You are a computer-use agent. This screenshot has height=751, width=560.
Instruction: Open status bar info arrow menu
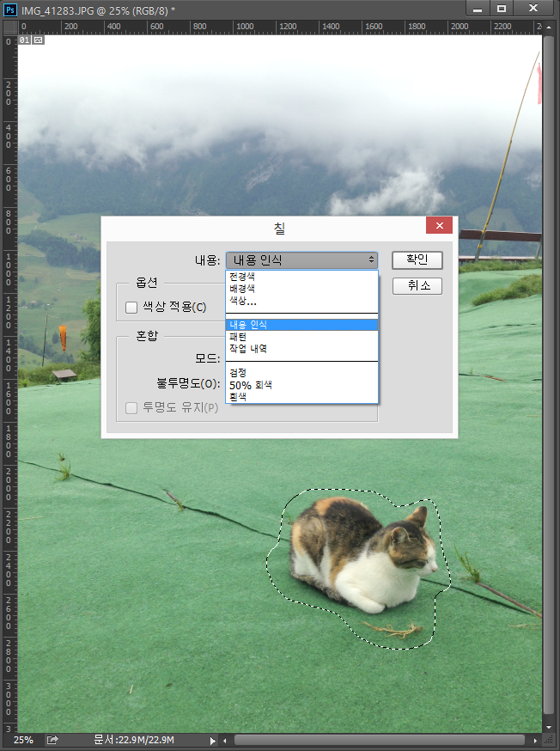tap(212, 741)
